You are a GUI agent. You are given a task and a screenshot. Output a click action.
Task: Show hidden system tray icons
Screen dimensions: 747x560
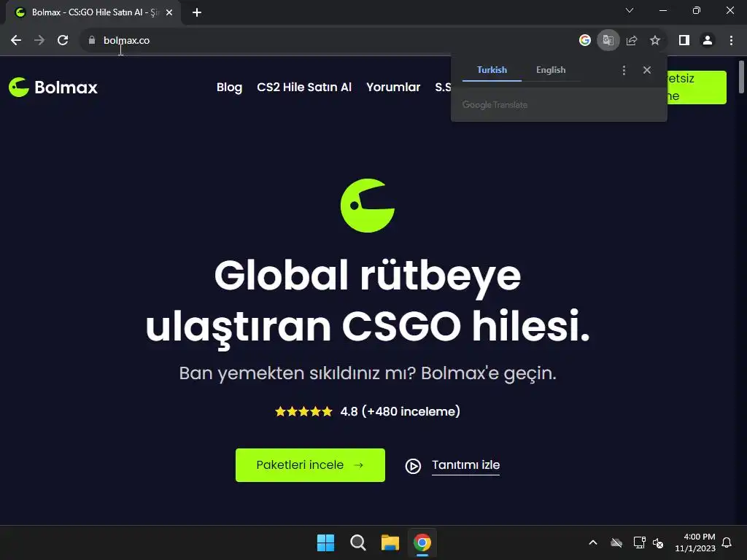click(x=593, y=542)
